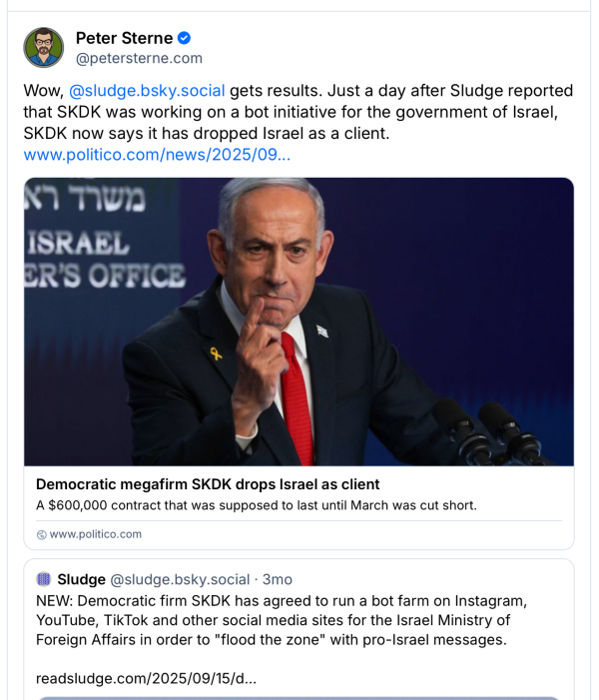Click headline "Democratic megafirm SKDK drops Israel as client"
Viewport: 599px width, 700px height.
208,484
